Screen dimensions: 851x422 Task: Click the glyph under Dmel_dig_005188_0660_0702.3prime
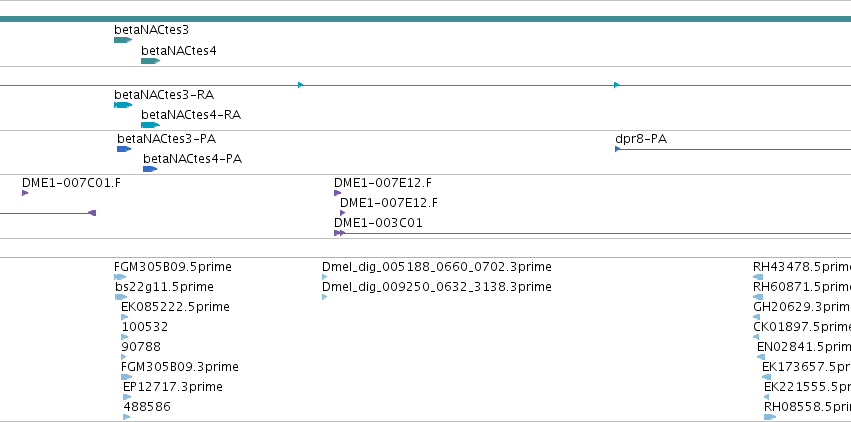click(325, 277)
